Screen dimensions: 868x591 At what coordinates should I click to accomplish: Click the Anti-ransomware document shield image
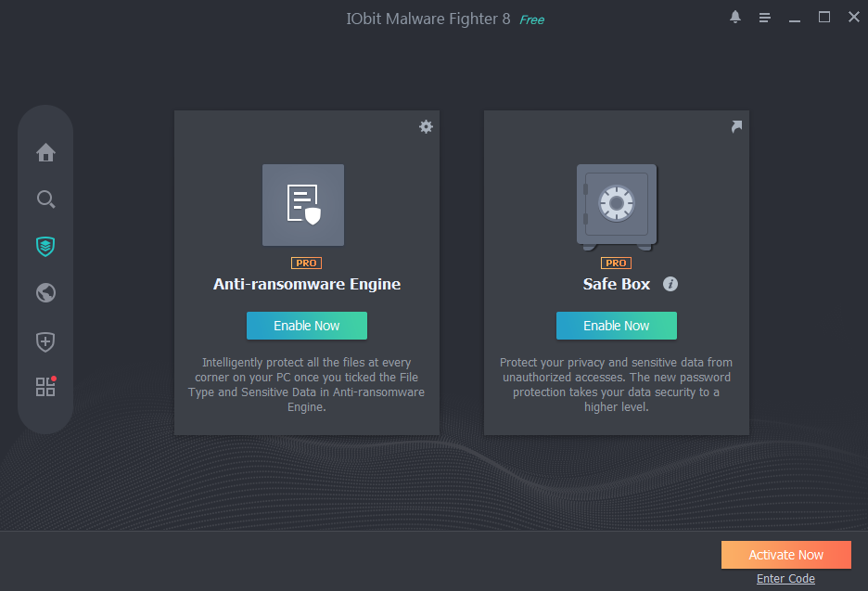(303, 205)
